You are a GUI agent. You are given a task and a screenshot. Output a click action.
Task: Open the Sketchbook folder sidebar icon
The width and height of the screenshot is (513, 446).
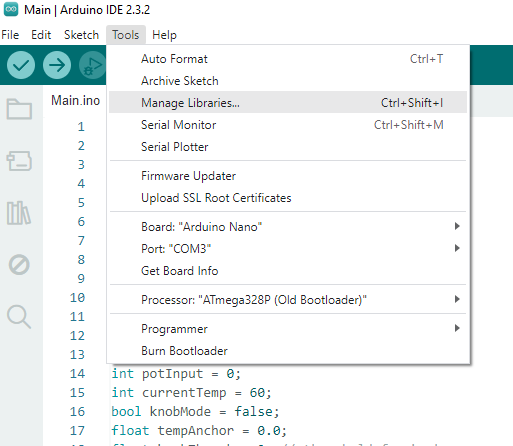click(19, 109)
